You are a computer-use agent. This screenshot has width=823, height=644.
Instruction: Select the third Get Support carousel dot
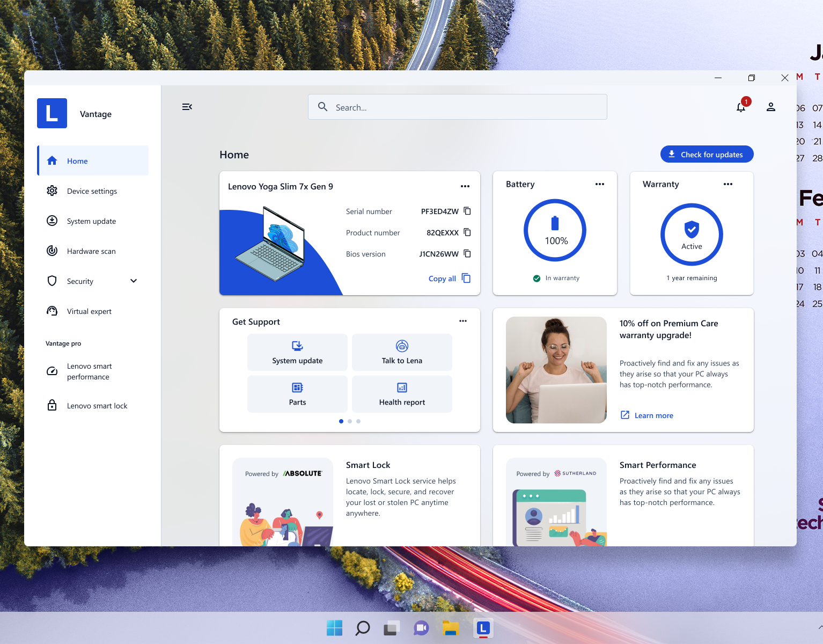click(358, 421)
